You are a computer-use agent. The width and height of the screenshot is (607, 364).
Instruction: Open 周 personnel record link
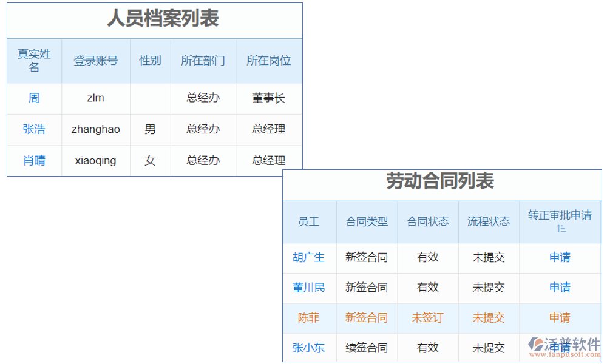pos(34,98)
